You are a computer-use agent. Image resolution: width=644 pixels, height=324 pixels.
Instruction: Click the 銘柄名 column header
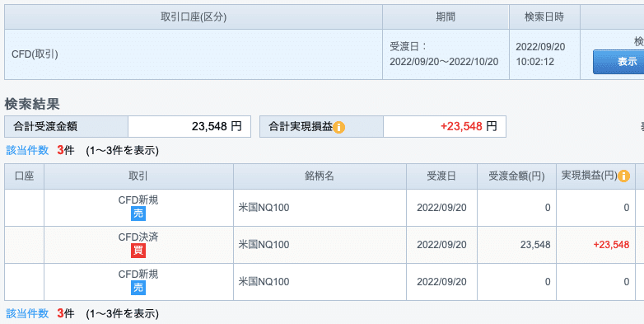pos(320,176)
